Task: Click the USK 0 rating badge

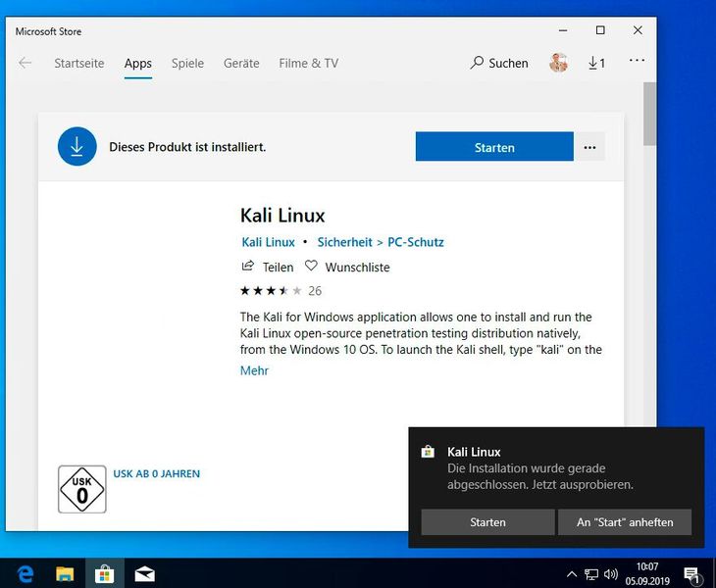Action: 82,489
